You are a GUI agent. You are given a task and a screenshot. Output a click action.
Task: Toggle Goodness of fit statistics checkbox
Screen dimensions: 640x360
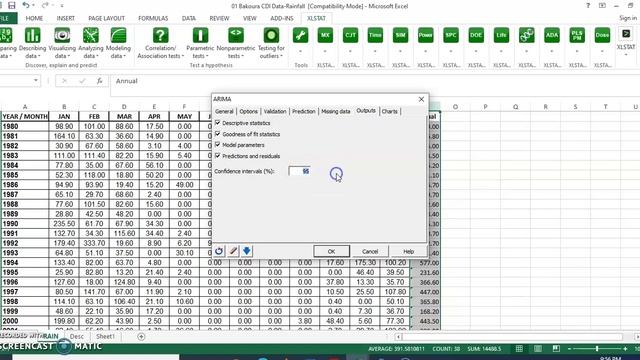pos(218,133)
